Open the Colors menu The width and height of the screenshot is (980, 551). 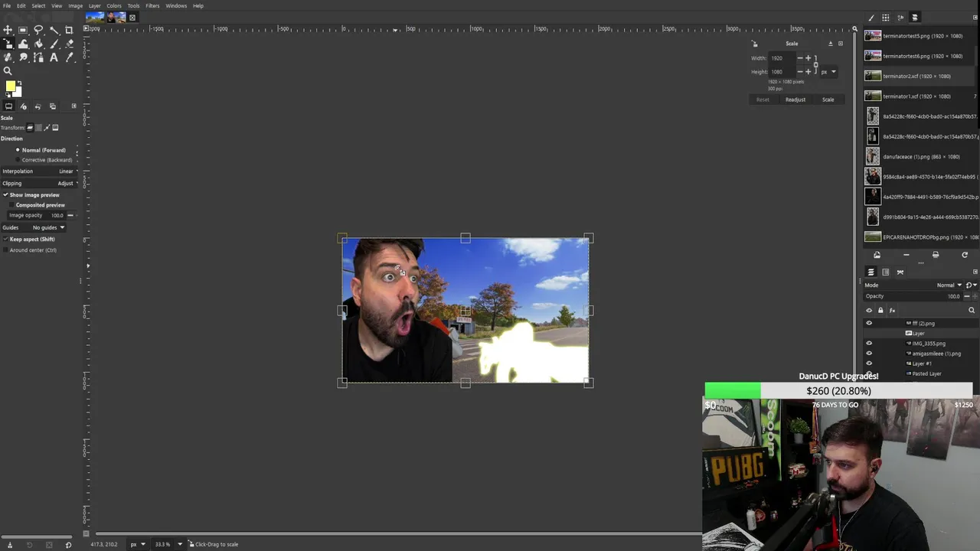tap(114, 5)
